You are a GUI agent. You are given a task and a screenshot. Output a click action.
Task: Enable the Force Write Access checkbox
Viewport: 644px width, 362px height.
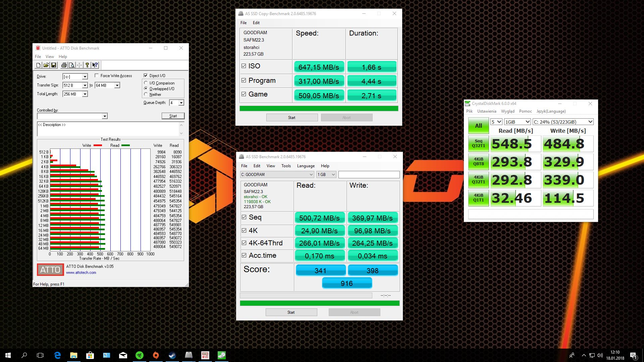(x=97, y=75)
